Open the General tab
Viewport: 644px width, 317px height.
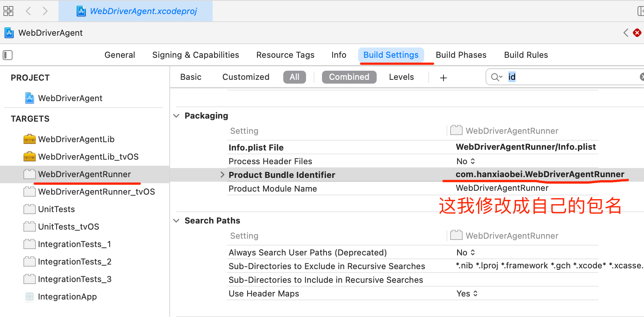coord(120,55)
